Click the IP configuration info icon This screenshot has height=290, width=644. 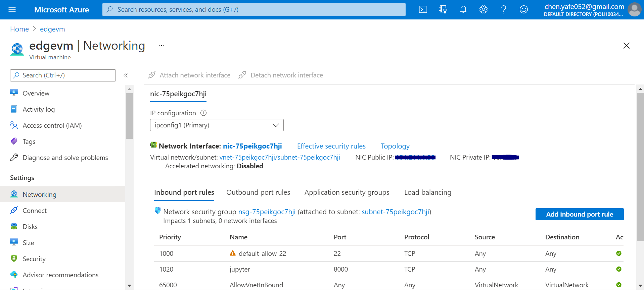point(203,113)
